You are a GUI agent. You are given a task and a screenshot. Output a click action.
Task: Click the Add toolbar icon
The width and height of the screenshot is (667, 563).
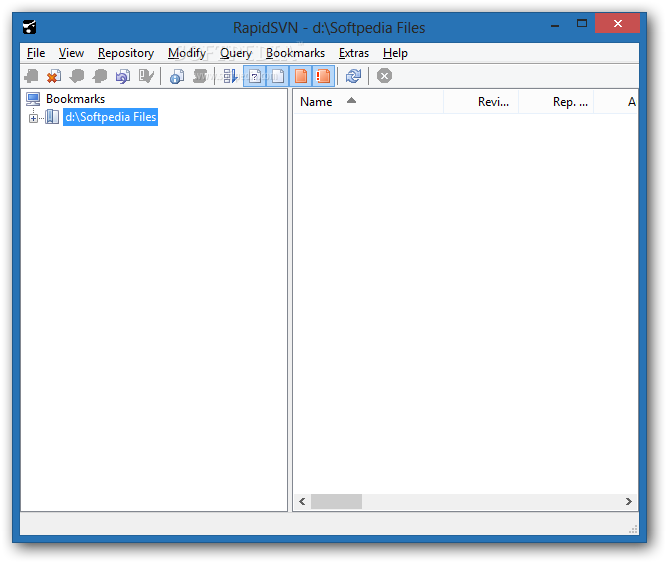(x=31, y=76)
